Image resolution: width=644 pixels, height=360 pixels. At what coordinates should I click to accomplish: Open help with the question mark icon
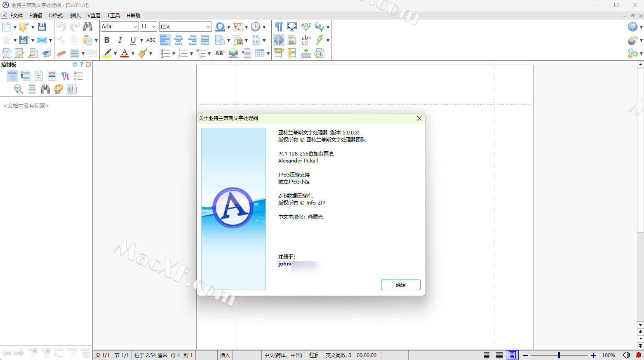[632, 27]
